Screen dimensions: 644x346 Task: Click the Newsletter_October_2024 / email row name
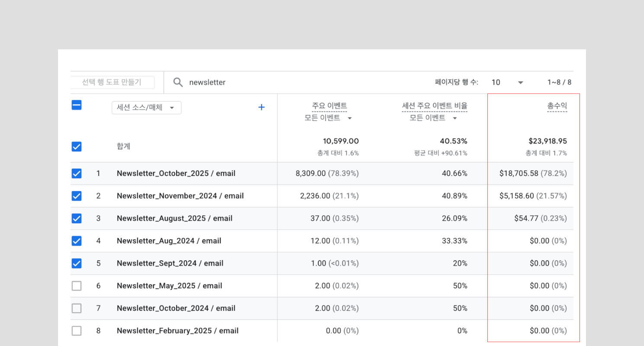[176, 308]
